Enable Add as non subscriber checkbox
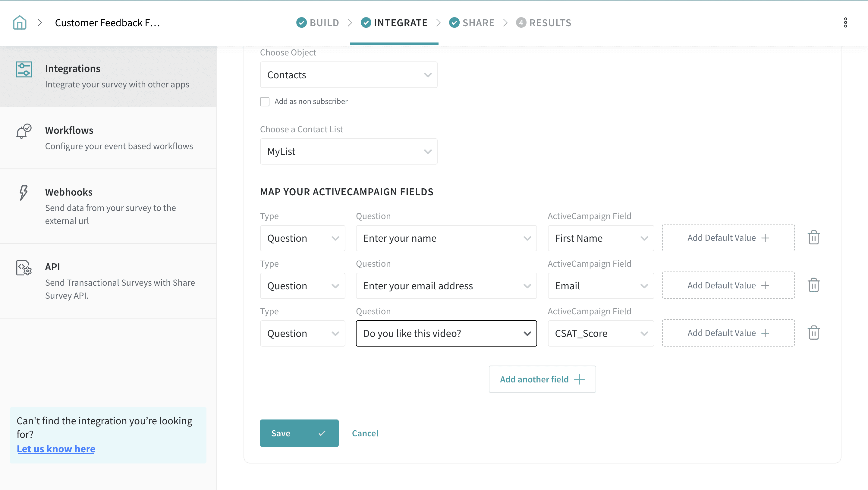Image resolution: width=868 pixels, height=490 pixels. pos(265,102)
